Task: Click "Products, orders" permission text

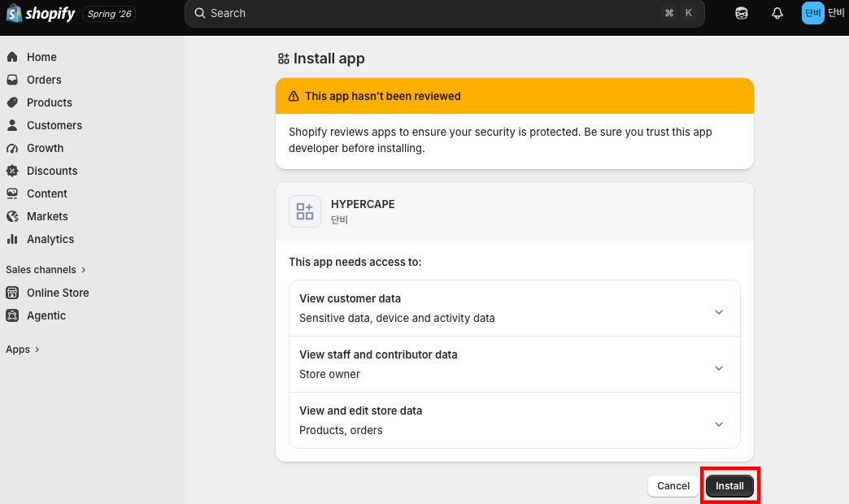Action: tap(341, 430)
